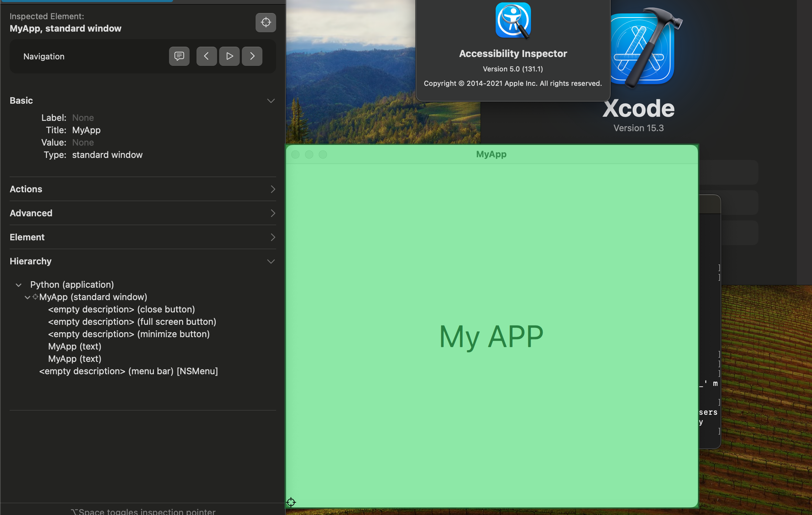Click the Accessibility Inspector app icon
Viewport: 812px width, 515px height.
pos(513,21)
